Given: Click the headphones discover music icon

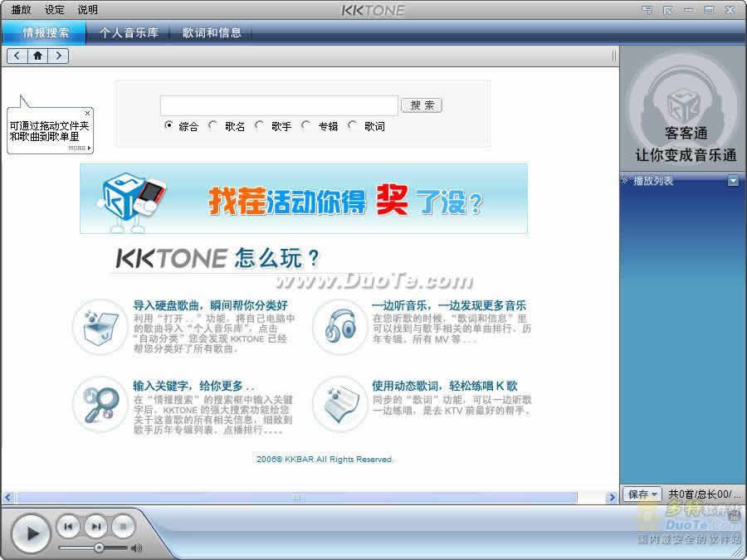Looking at the screenshot, I should coord(339,327).
